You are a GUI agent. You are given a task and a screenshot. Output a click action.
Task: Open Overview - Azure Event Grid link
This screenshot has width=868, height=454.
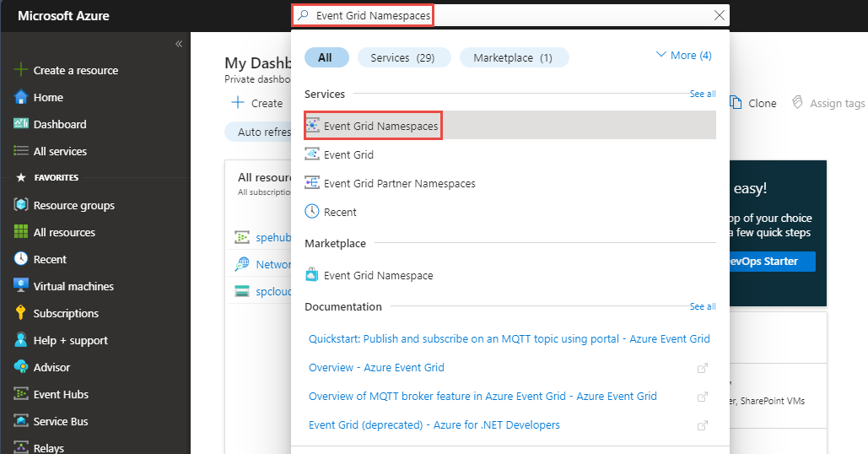376,368
